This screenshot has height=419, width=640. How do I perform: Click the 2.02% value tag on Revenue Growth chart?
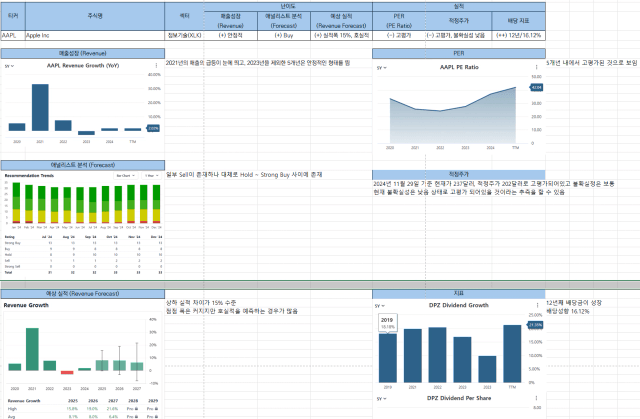coord(153,128)
